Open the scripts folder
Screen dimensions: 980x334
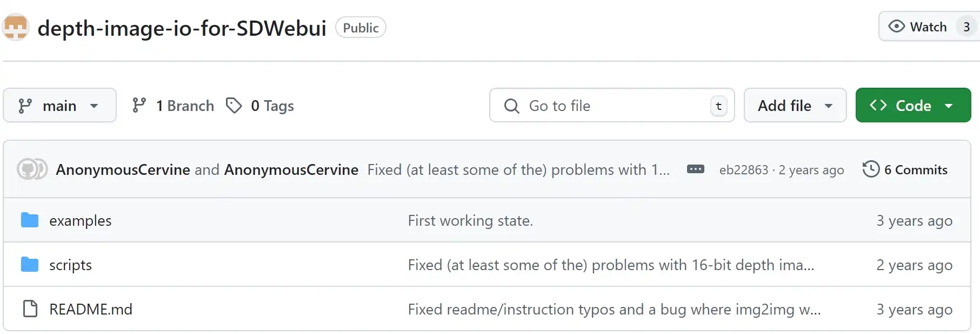[70, 265]
